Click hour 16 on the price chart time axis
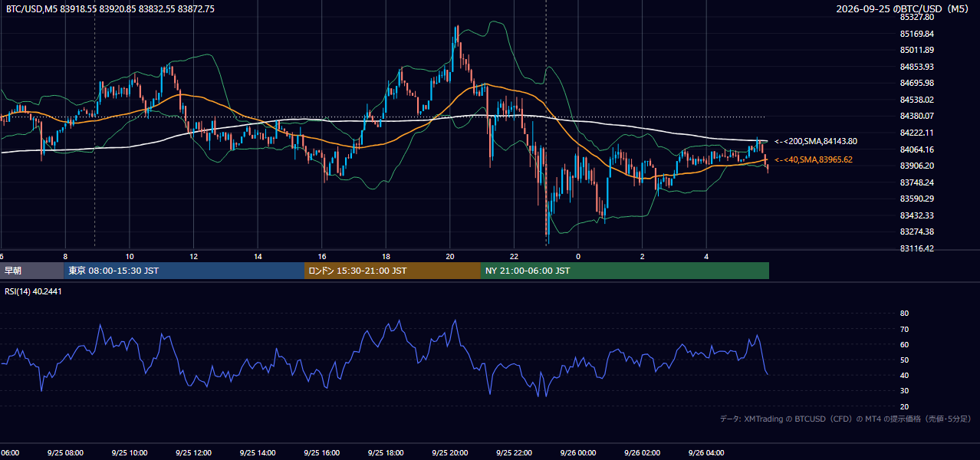The width and height of the screenshot is (980, 460). pyautogui.click(x=322, y=256)
